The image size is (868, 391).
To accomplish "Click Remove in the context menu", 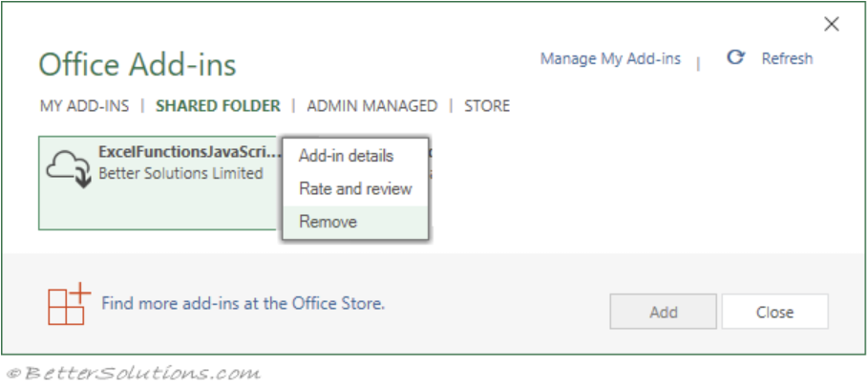I will [328, 222].
